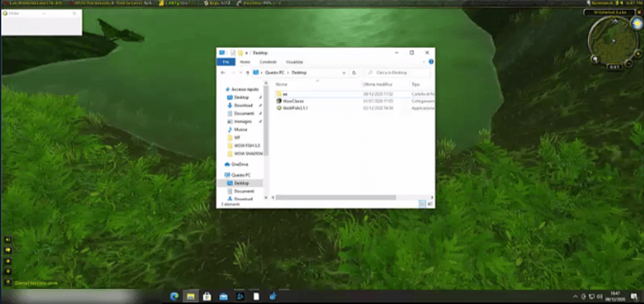Image resolution: width=644 pixels, height=304 pixels.
Task: Open OneDrive in the navigation pane
Action: (x=239, y=164)
